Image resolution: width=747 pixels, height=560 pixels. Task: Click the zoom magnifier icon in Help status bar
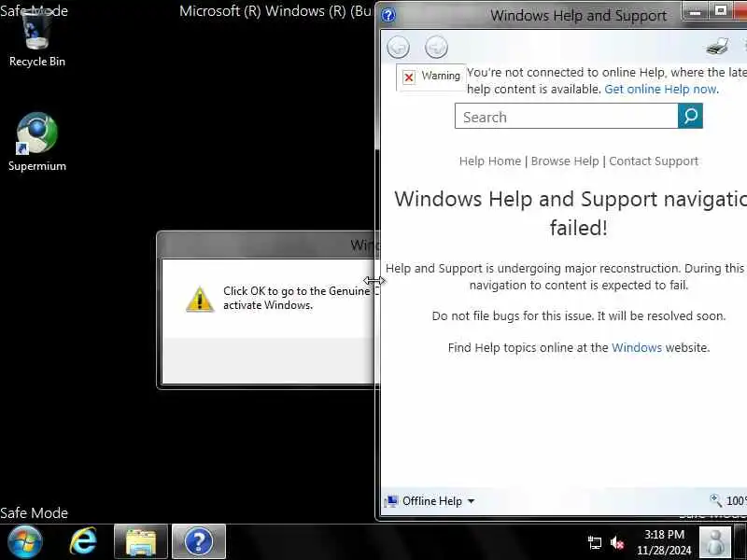coord(715,500)
